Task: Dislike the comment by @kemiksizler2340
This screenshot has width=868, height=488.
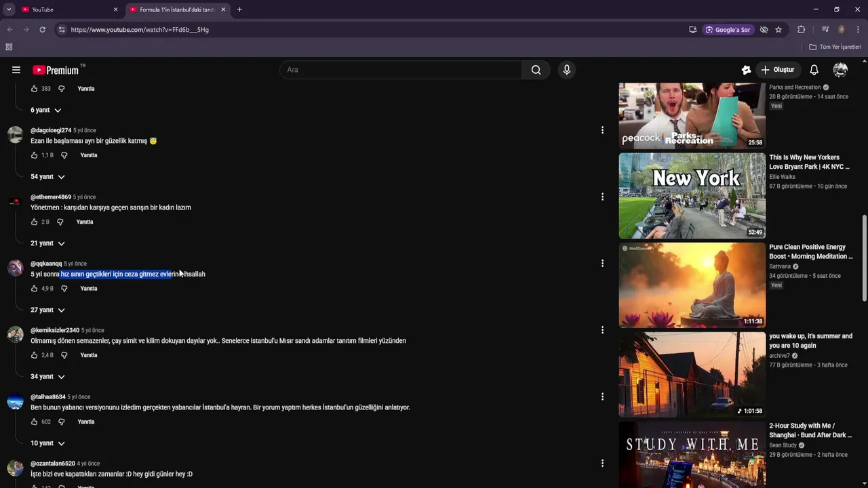Action: (64, 355)
